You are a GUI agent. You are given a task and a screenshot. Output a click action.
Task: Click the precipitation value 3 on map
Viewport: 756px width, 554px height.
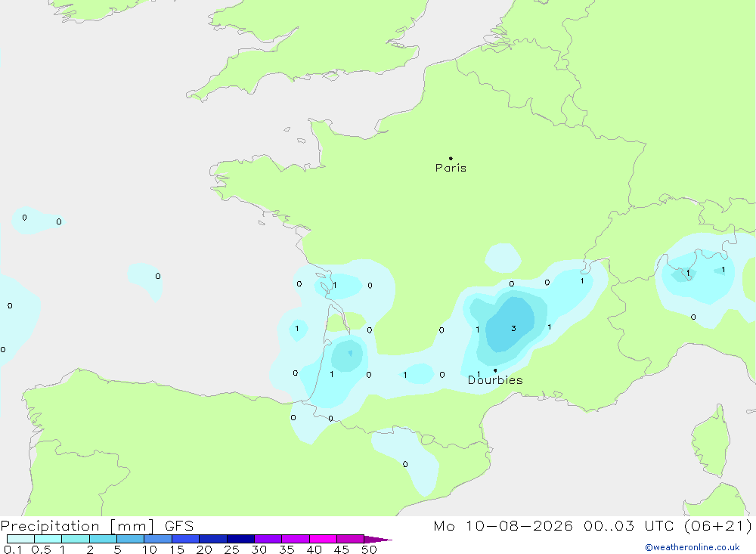(x=513, y=328)
